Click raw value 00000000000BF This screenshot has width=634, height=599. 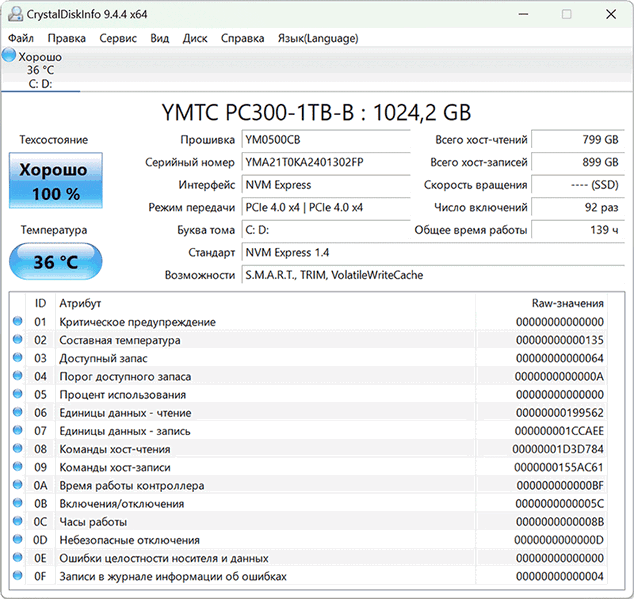coord(560,486)
